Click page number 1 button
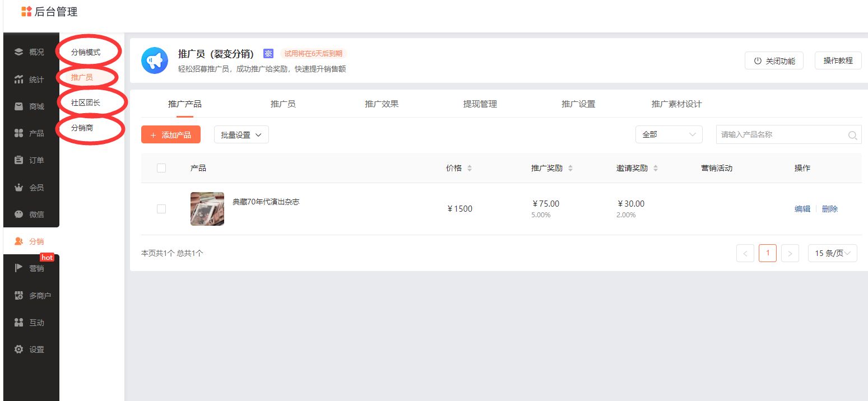The height and width of the screenshot is (401, 868). pos(768,253)
